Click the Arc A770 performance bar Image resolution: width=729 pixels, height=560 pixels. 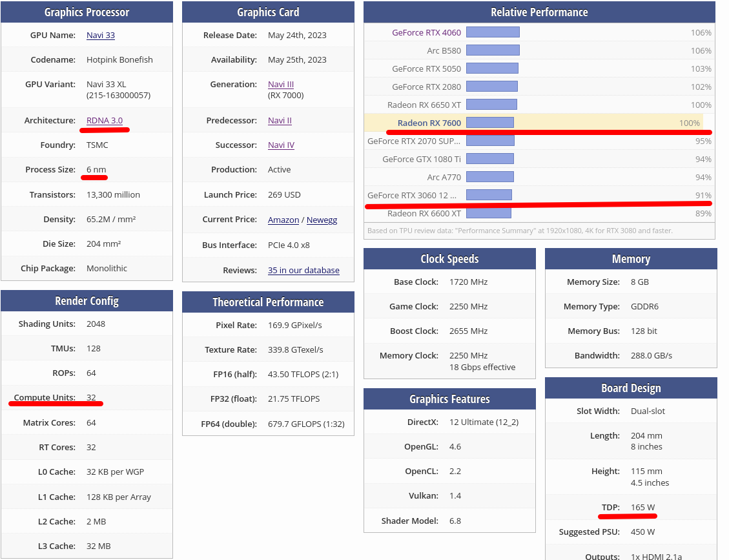pyautogui.click(x=490, y=177)
